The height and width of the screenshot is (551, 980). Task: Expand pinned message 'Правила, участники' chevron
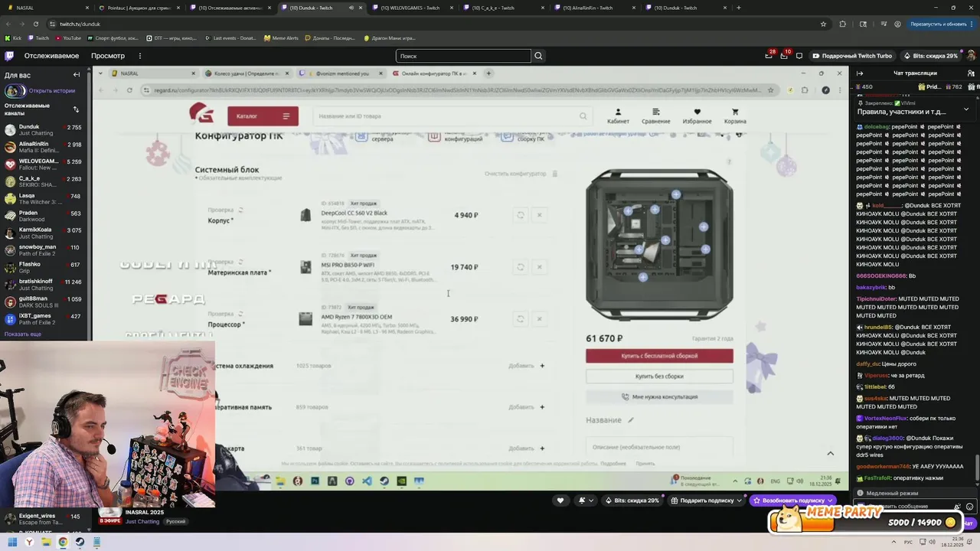966,110
